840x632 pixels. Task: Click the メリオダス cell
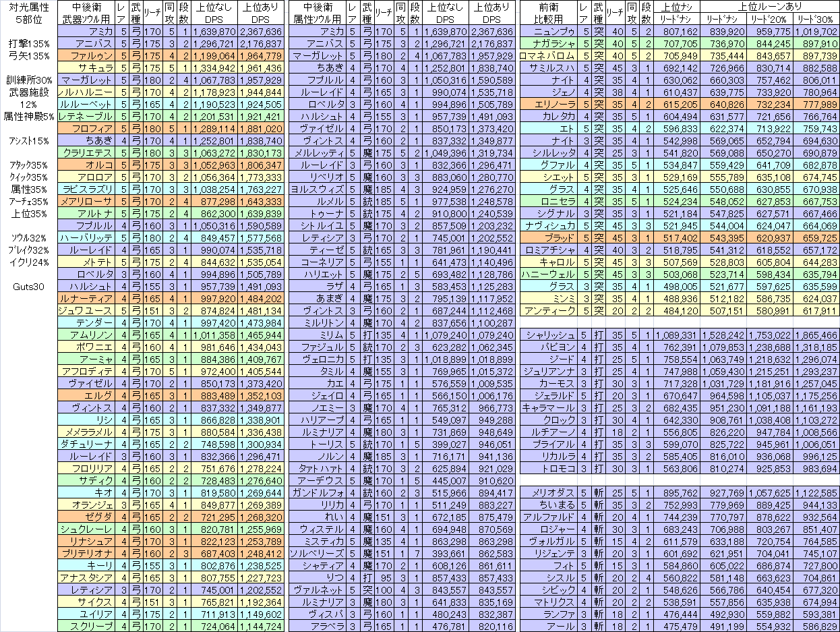click(549, 493)
